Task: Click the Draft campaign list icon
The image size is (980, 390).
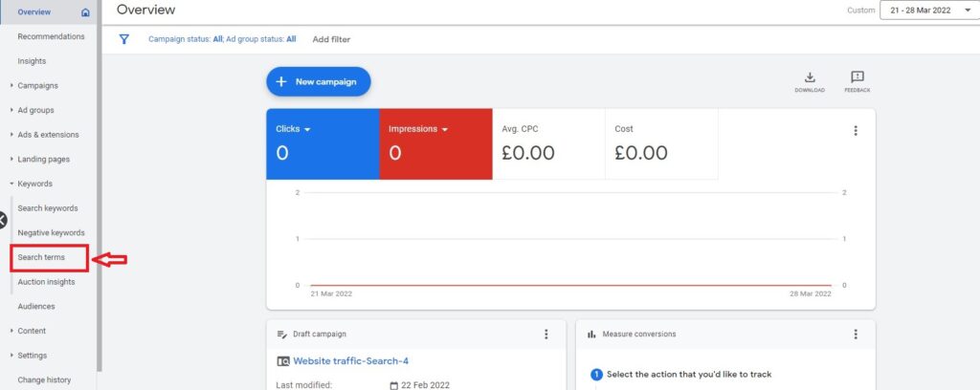Action: (x=281, y=335)
